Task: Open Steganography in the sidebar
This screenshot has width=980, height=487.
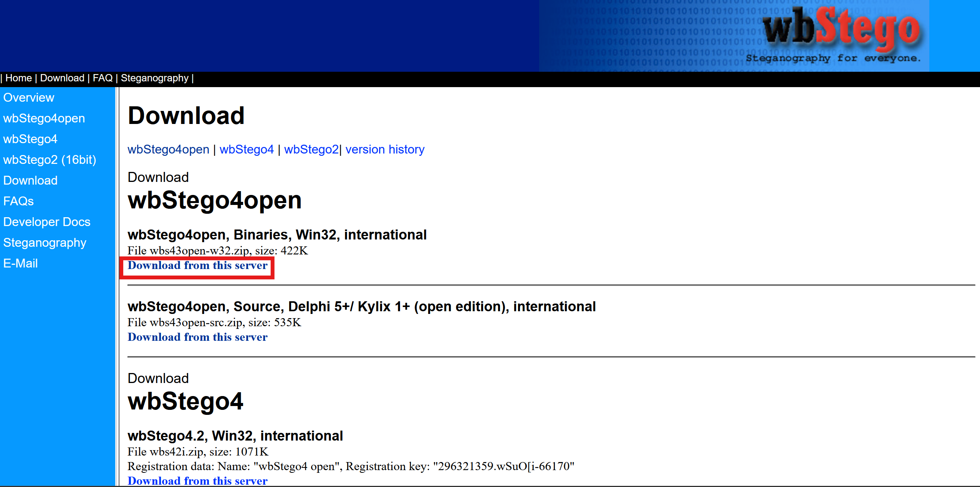Action: tap(45, 243)
